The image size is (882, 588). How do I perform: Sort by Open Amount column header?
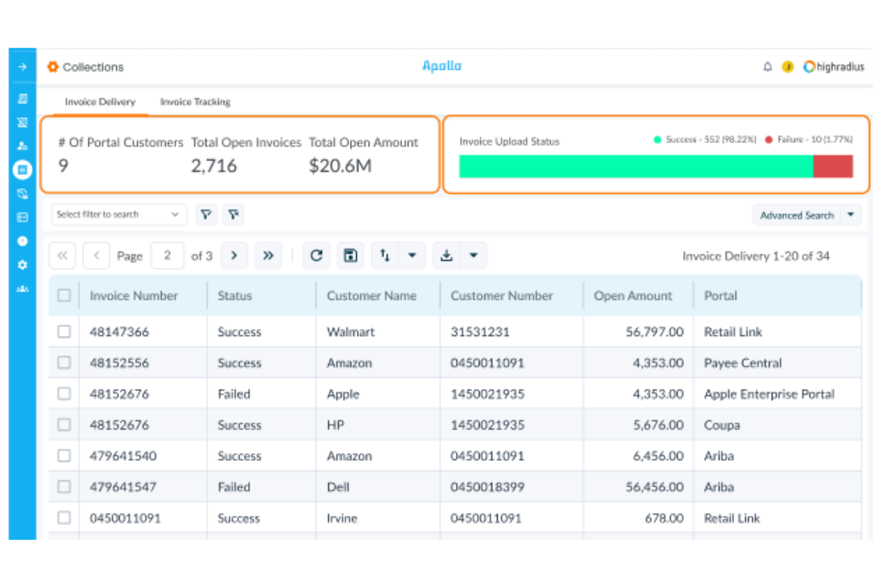(633, 295)
